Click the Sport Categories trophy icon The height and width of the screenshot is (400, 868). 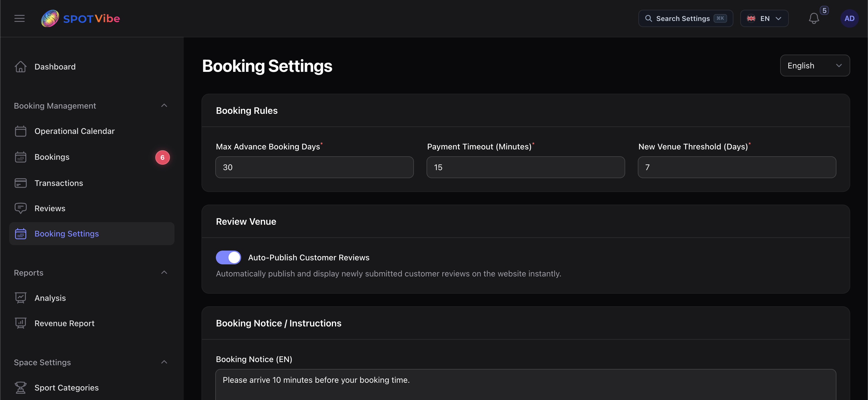[21, 388]
